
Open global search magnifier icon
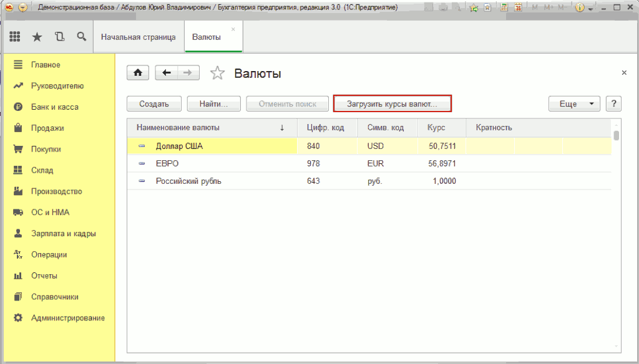click(x=82, y=37)
